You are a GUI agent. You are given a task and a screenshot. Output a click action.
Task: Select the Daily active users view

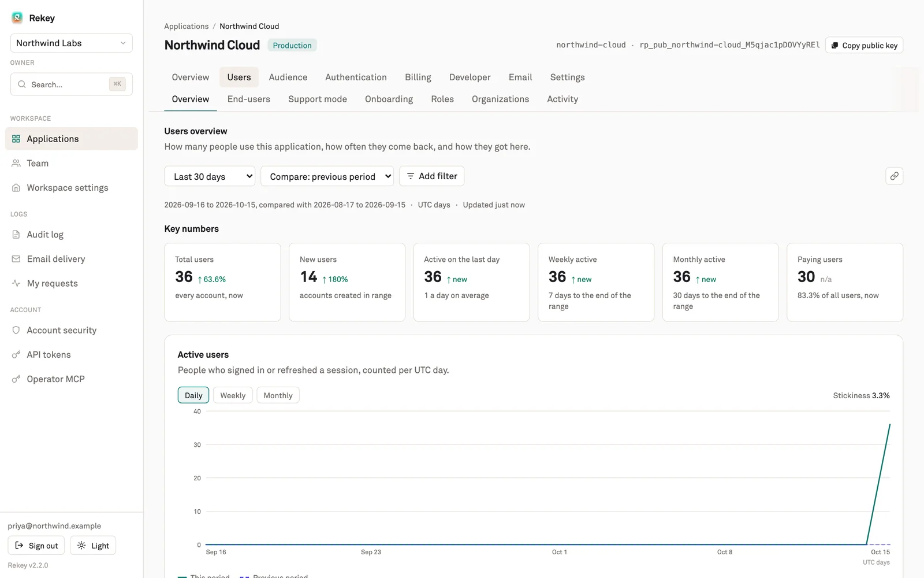(193, 395)
